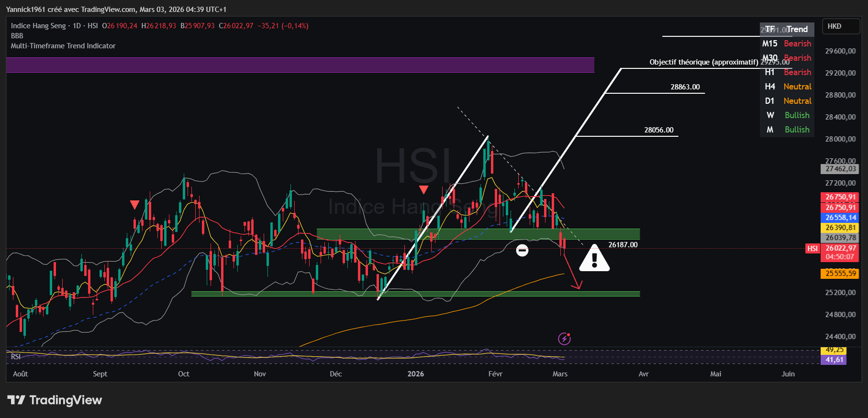868x418 pixels.
Task: Select the H4 Neutral trend row
Action: pos(787,87)
